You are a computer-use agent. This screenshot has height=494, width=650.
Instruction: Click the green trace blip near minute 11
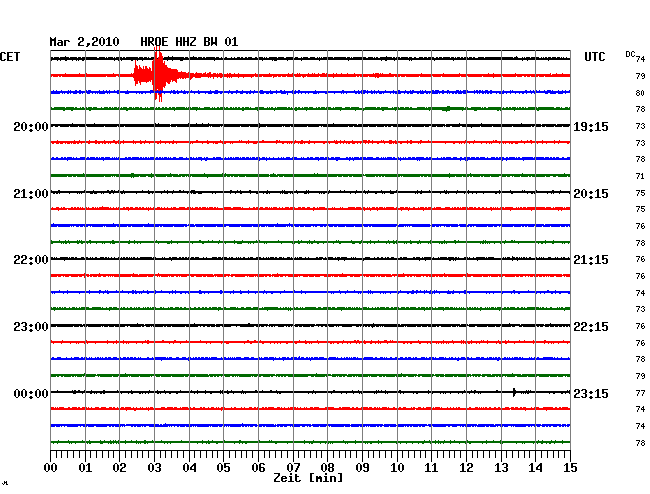[x=447, y=109]
